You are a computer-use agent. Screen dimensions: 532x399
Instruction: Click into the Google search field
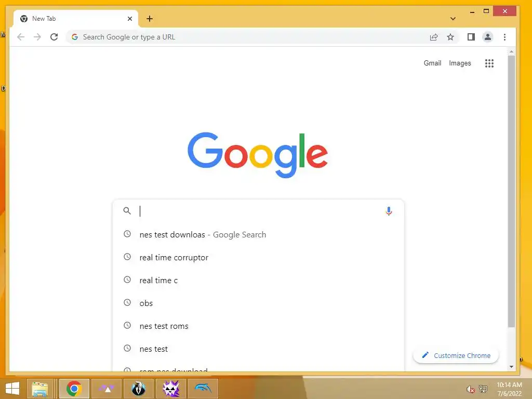click(258, 211)
